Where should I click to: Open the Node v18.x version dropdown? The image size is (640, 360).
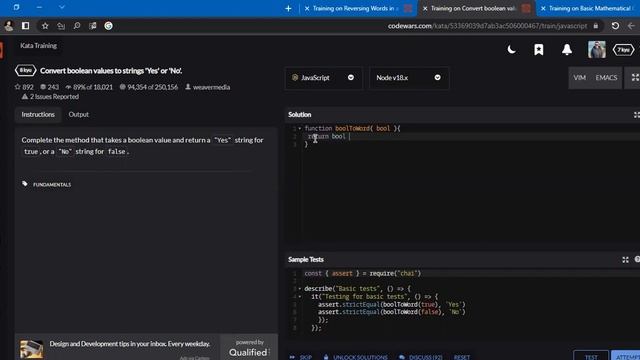[x=409, y=78]
